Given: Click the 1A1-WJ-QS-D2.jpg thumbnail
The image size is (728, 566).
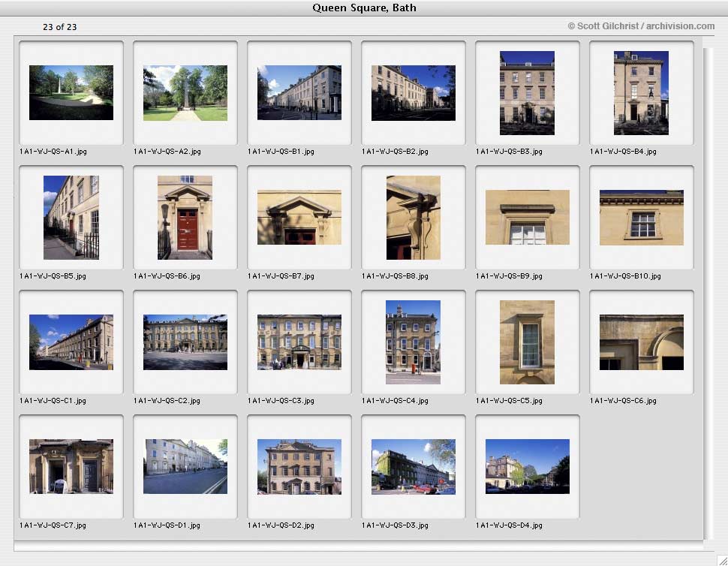Looking at the screenshot, I should click(299, 467).
